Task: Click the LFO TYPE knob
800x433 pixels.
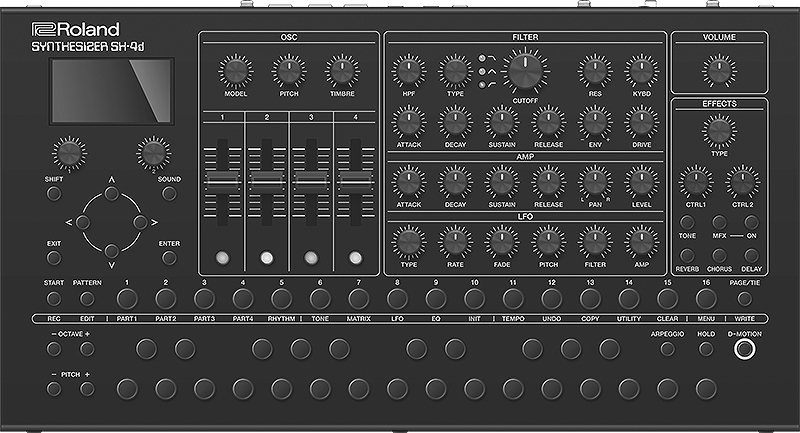Action: (408, 243)
